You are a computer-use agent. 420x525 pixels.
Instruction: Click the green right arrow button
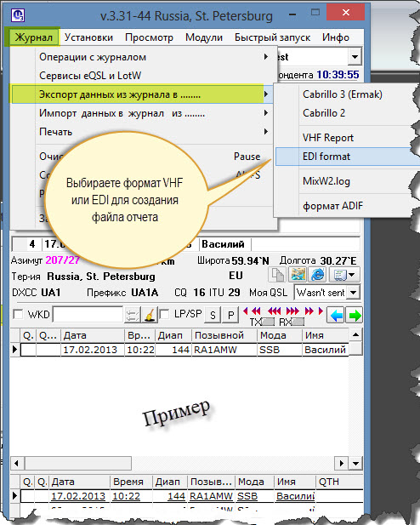tap(354, 315)
